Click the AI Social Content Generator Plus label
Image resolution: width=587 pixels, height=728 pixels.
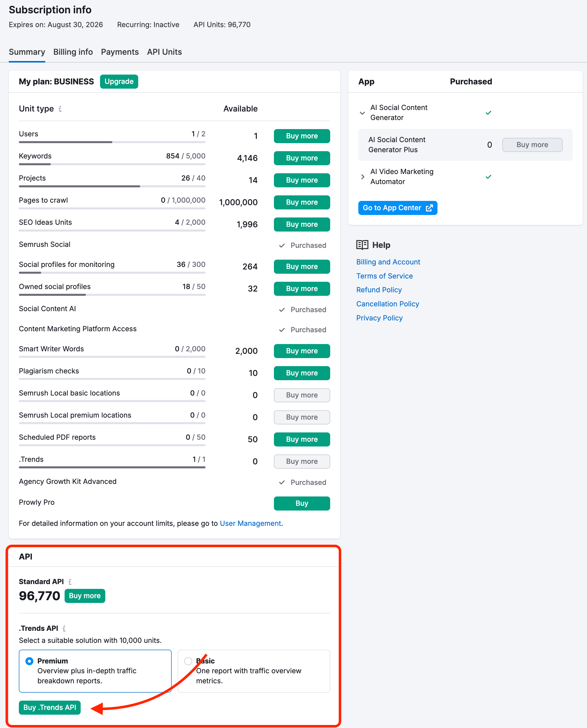coord(397,145)
